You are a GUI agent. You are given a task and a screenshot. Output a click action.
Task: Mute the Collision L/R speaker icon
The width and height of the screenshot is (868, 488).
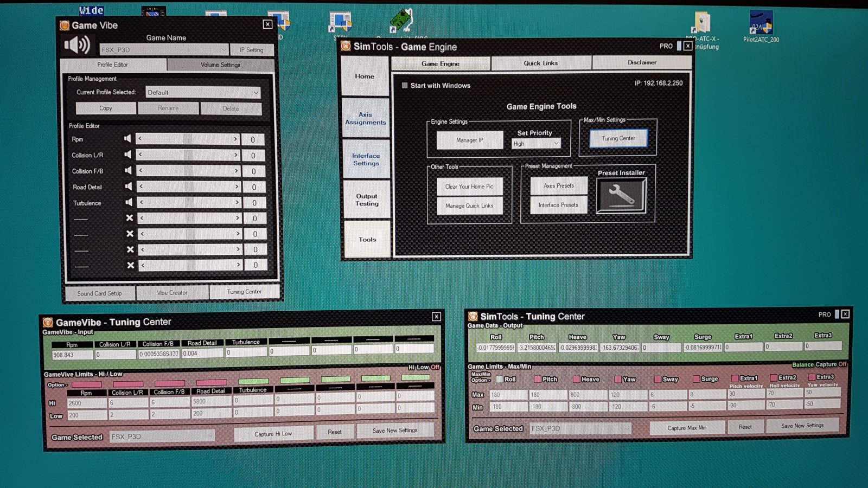[x=128, y=155]
